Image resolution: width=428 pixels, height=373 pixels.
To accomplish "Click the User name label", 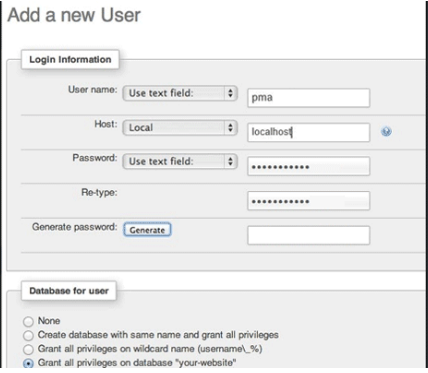I will [93, 90].
